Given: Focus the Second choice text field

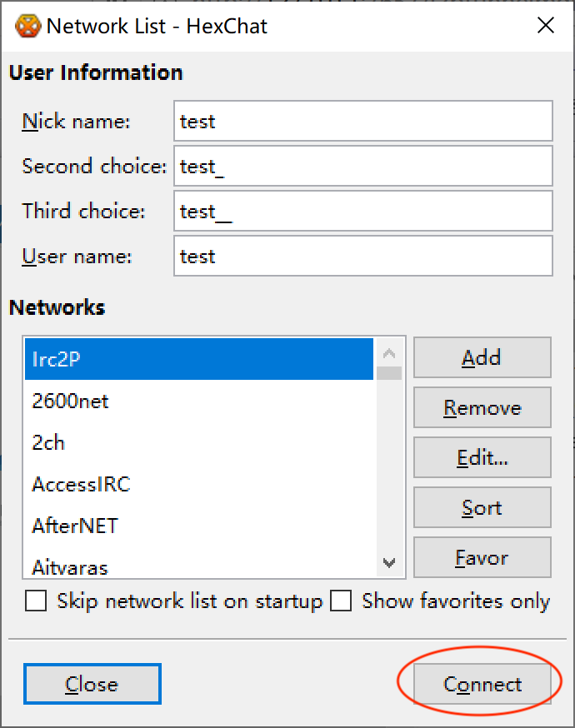Looking at the screenshot, I should point(362,167).
